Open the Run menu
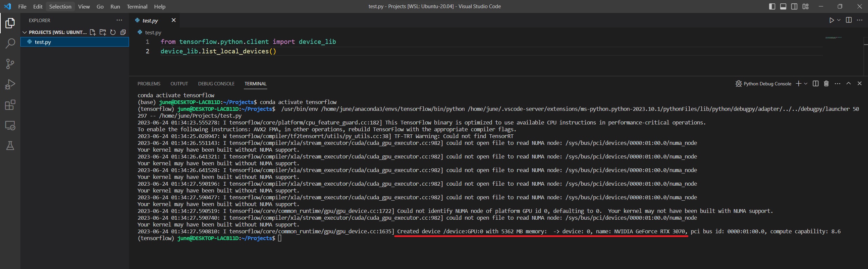This screenshot has height=269, width=868. [x=115, y=6]
